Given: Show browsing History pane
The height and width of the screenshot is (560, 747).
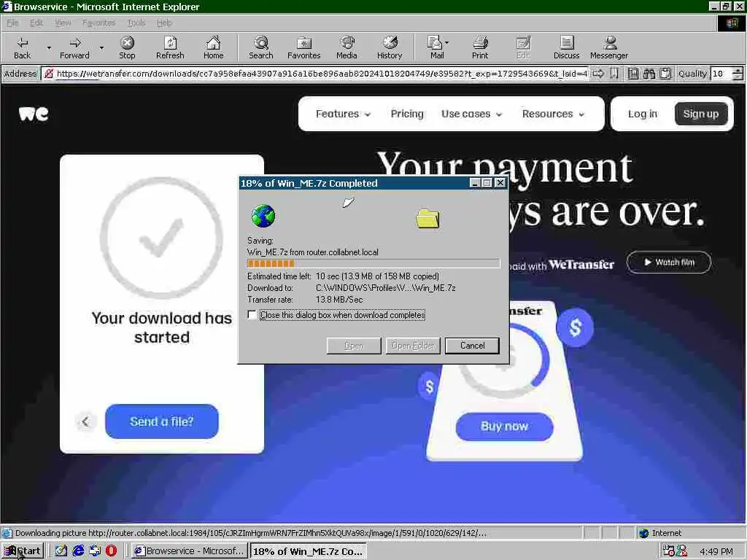Looking at the screenshot, I should [390, 47].
